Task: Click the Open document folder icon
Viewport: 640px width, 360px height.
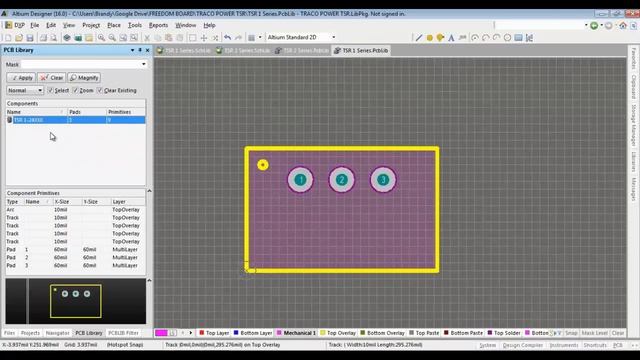Action: pos(19,38)
